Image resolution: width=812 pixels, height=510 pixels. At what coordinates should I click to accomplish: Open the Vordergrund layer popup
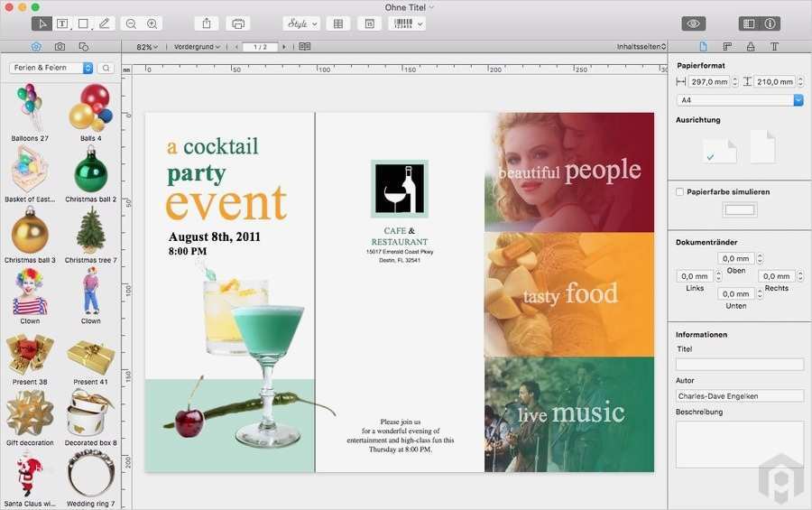point(197,47)
